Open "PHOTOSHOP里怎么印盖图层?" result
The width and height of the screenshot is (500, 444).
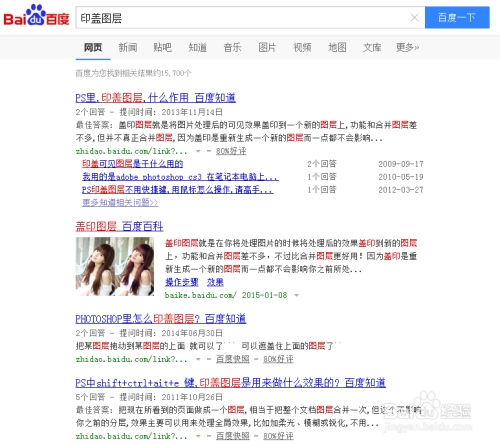click(161, 319)
